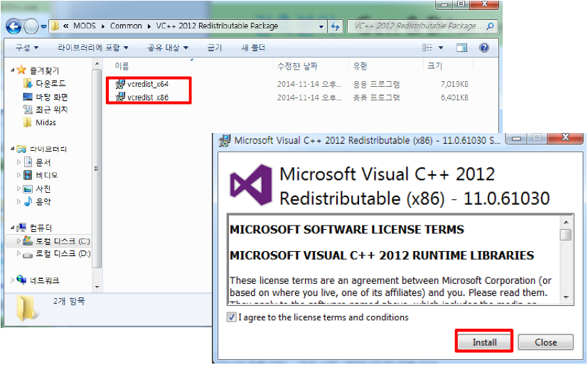Select the 비디오 library
The image size is (588, 365).
pyautogui.click(x=46, y=175)
